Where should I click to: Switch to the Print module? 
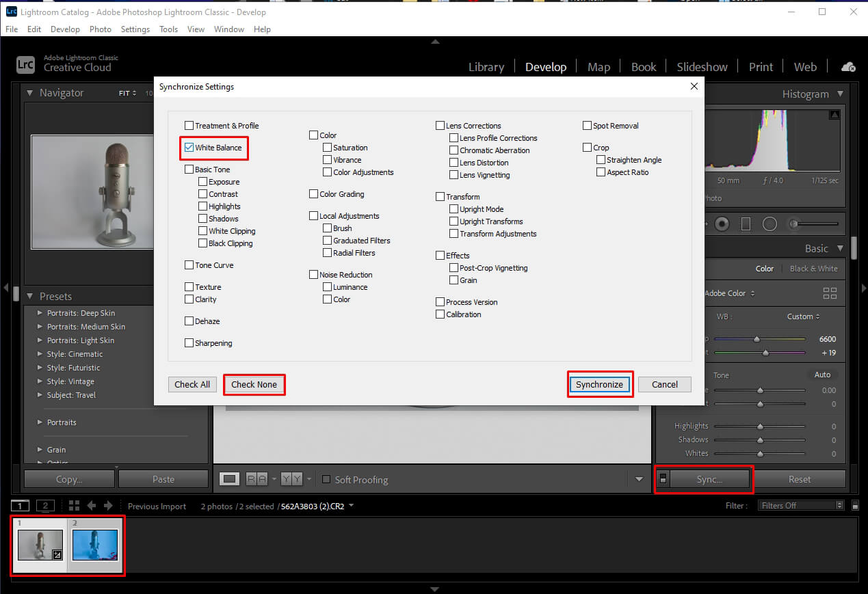[761, 67]
